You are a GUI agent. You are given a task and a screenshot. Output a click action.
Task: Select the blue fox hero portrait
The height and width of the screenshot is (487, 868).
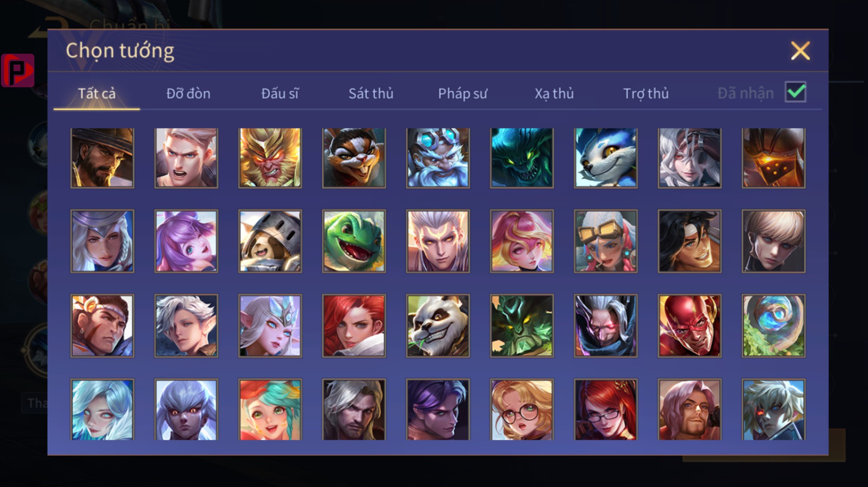coord(606,158)
